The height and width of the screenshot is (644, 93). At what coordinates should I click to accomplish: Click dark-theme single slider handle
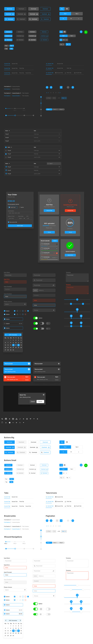pos(77,299)
